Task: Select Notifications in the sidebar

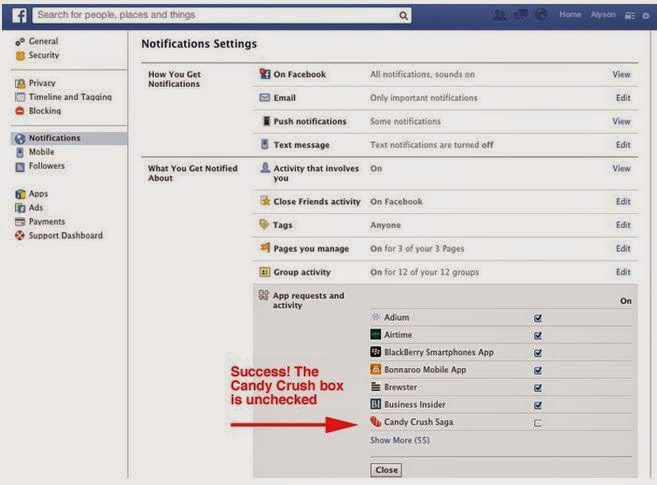Action: click(x=69, y=138)
